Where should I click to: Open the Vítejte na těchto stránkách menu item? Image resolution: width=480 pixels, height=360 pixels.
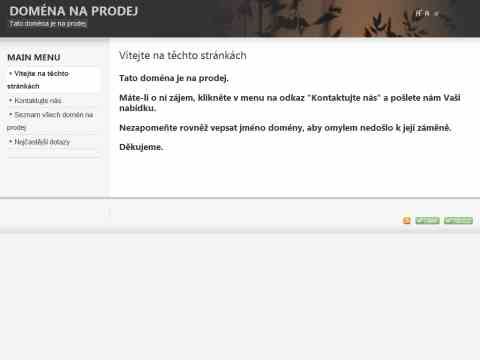click(38, 80)
